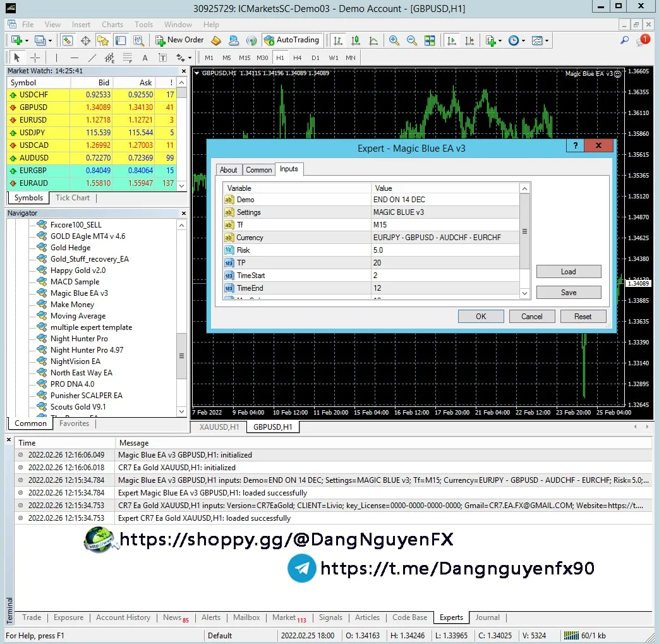Select the trendline tool

click(92, 58)
